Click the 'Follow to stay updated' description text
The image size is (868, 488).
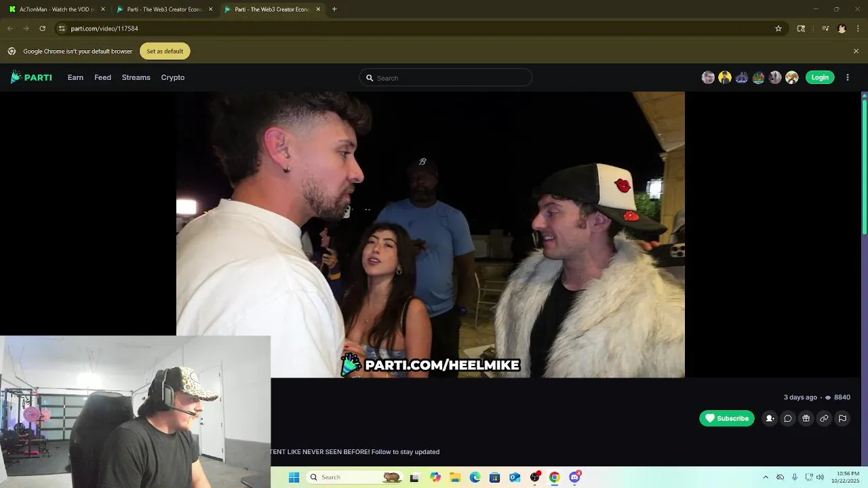pos(406,451)
